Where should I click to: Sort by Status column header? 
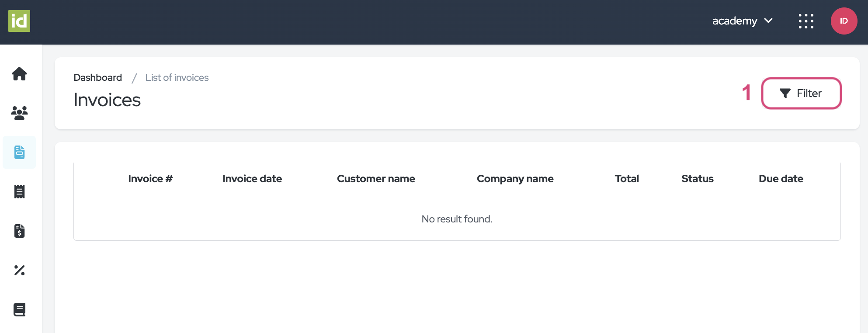point(698,179)
